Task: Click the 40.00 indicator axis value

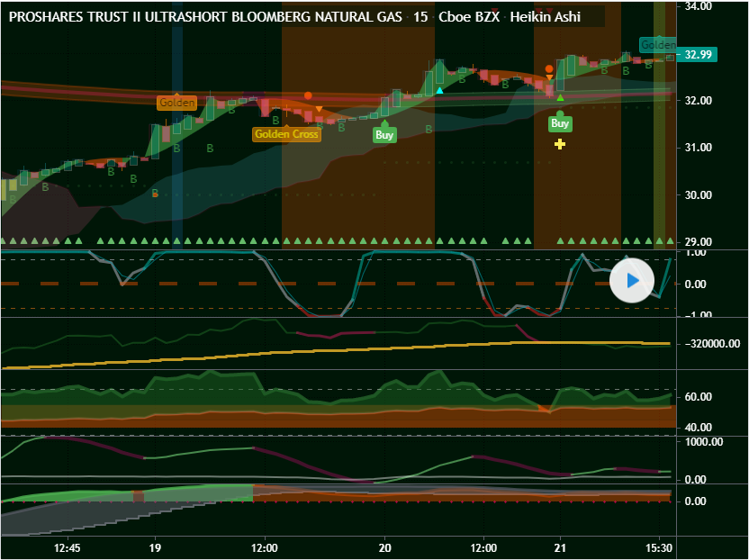Action: pyautogui.click(x=698, y=428)
